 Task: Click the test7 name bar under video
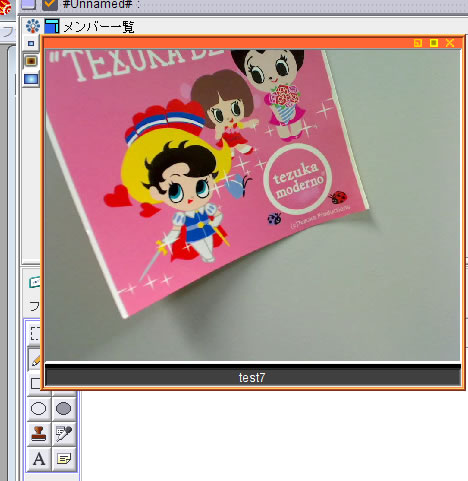[x=253, y=377]
